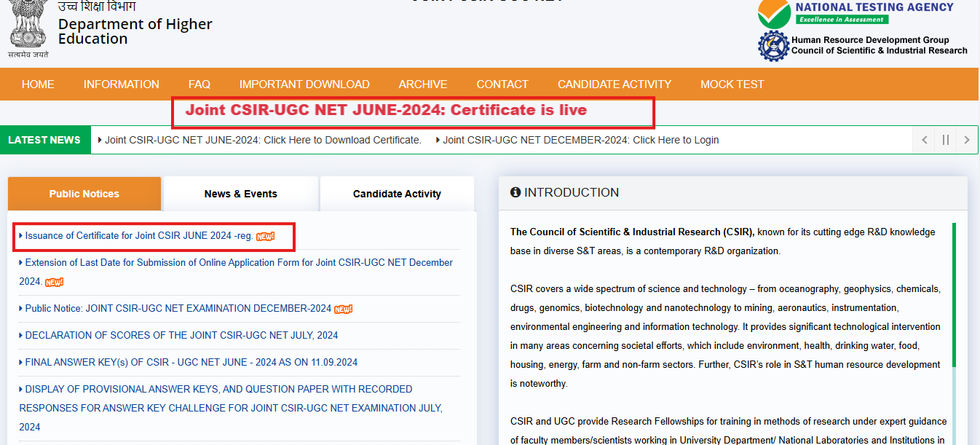Select MOCK TEST from the navigation bar

[732, 84]
